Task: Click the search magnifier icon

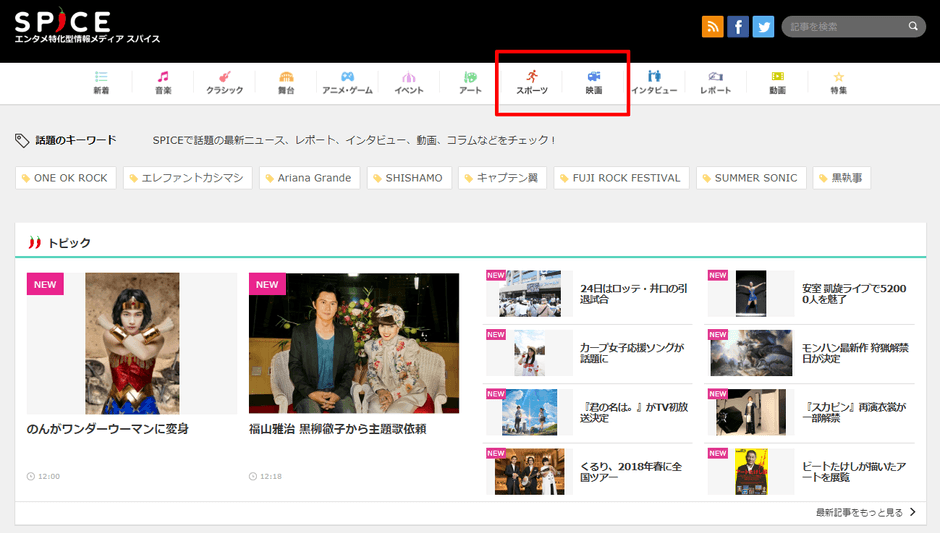Action: coord(913,27)
